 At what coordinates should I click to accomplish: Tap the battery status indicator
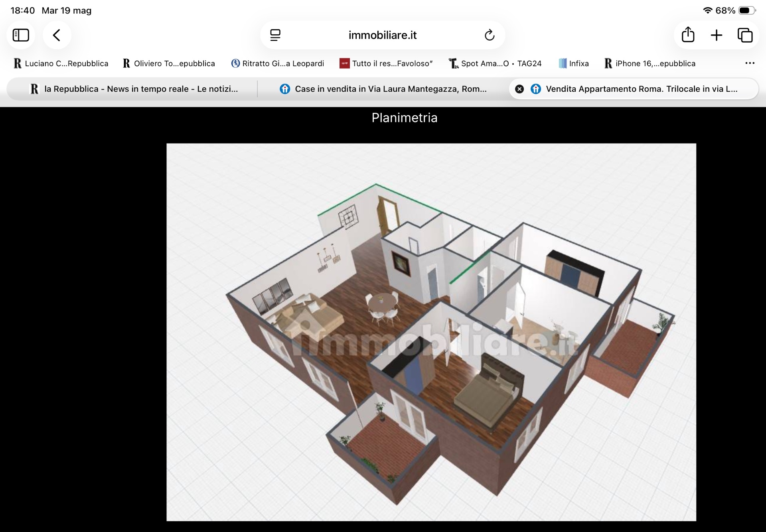click(747, 10)
